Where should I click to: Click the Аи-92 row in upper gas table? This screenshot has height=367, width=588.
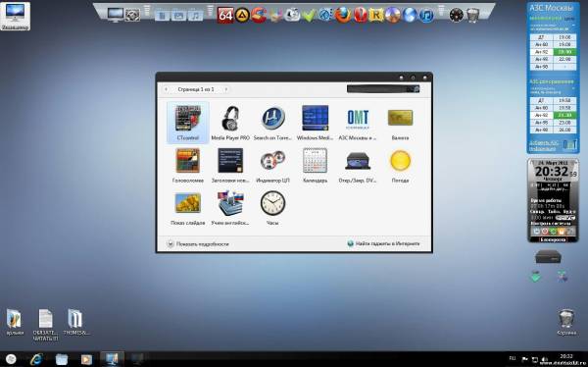tap(553, 52)
